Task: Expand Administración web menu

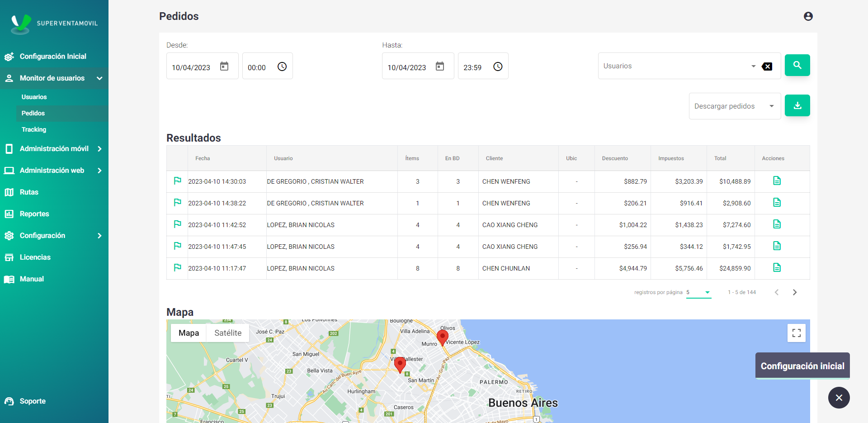Action: tap(54, 171)
